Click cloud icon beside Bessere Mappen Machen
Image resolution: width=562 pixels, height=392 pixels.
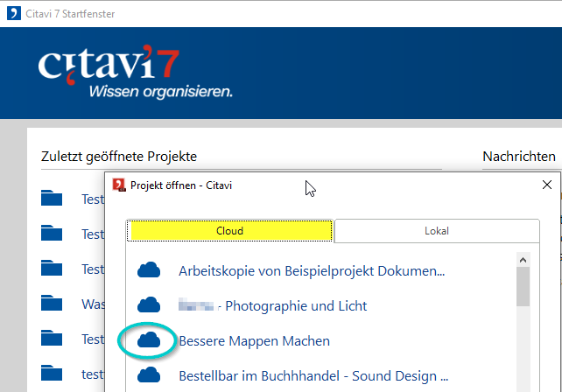point(149,340)
